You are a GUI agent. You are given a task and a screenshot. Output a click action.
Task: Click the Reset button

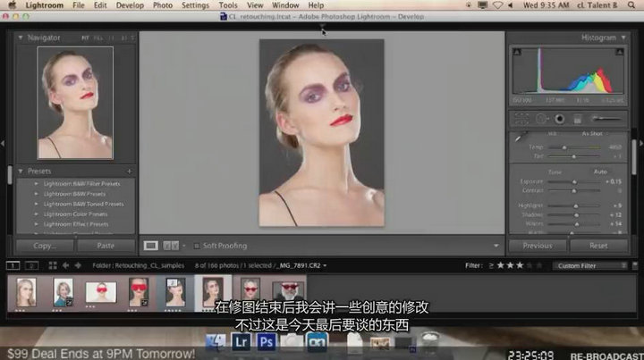click(x=598, y=245)
